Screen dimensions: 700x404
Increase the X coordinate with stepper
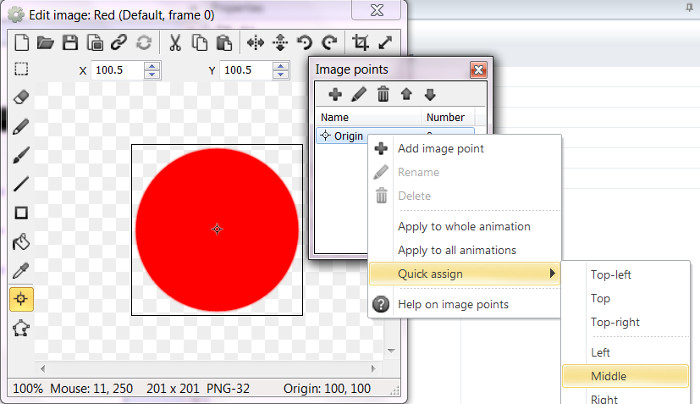(x=152, y=66)
